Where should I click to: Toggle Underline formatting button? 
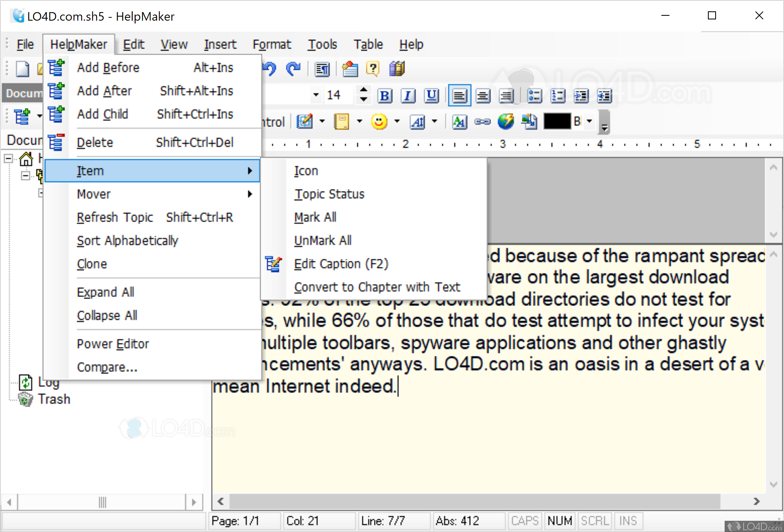tap(431, 96)
